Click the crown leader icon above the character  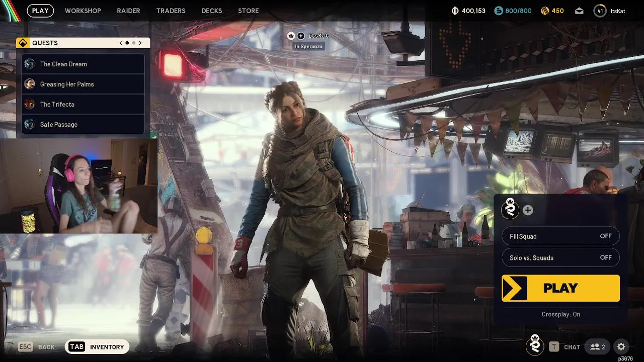click(x=291, y=36)
